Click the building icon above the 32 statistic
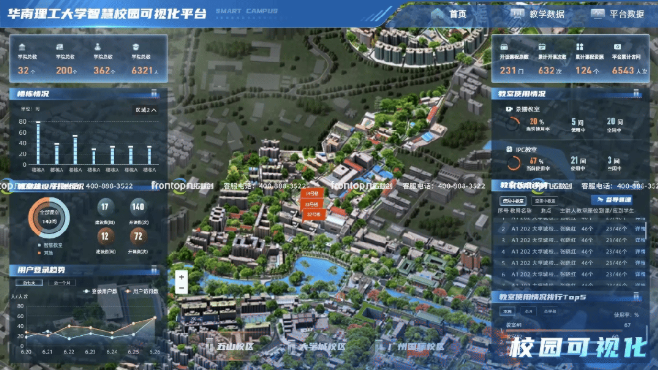The height and width of the screenshot is (370, 658). tap(22, 47)
